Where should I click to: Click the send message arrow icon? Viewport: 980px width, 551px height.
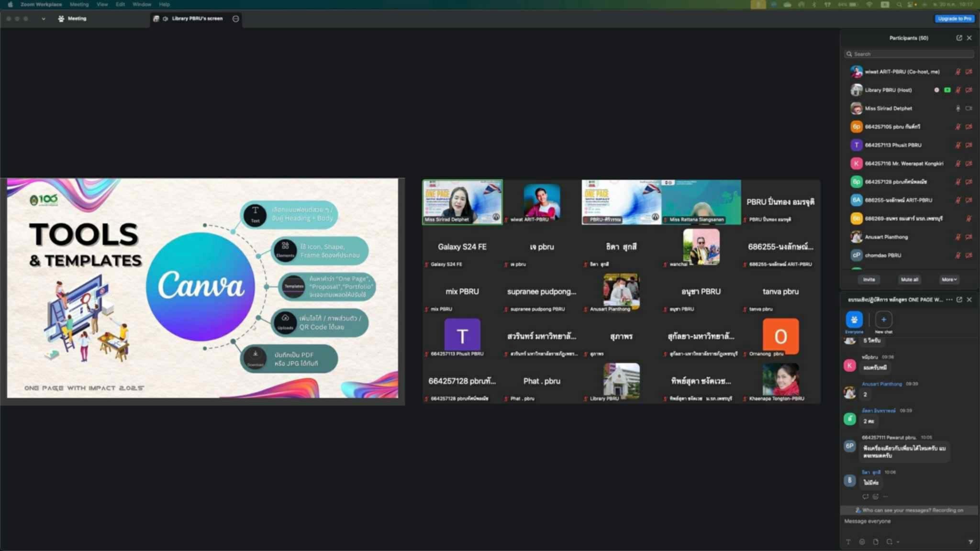click(970, 542)
